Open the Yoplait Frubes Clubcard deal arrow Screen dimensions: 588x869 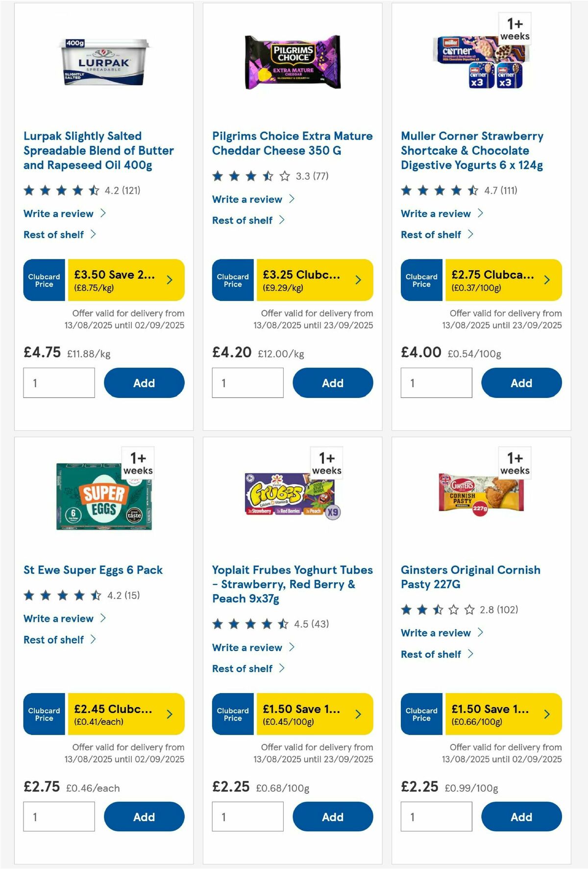[x=358, y=714]
